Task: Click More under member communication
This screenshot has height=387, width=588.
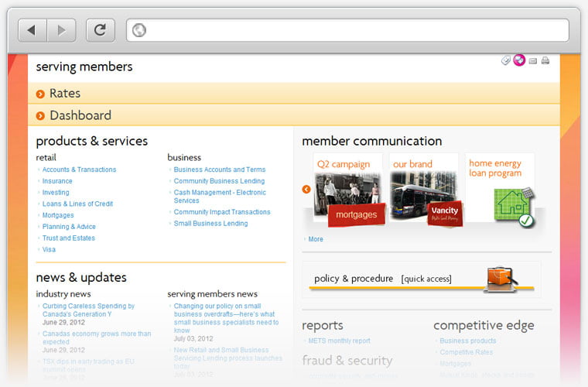Action: 316,239
